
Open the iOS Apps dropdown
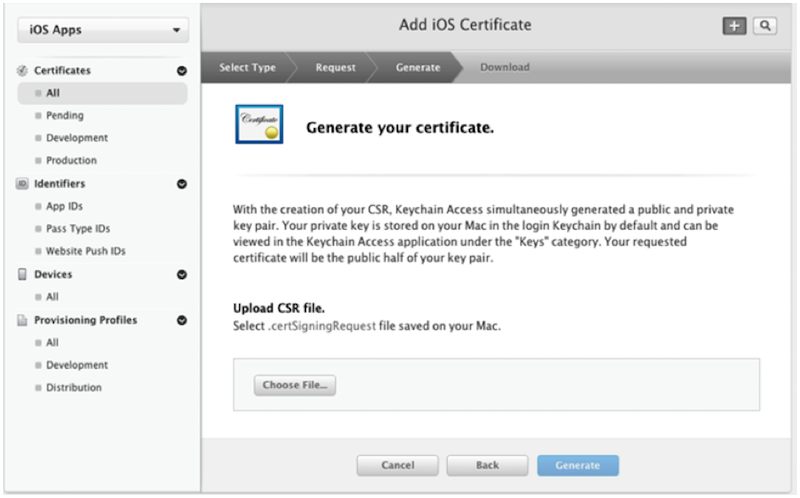102,30
